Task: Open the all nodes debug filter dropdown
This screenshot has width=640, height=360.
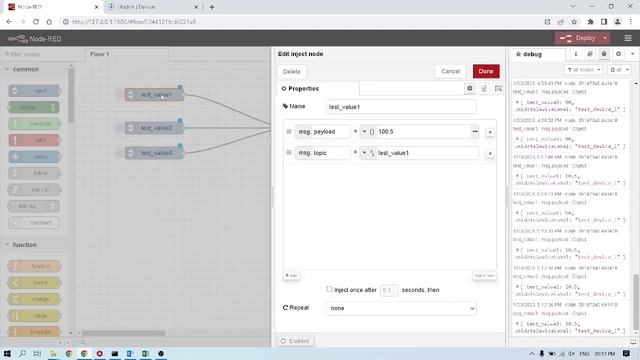Action: [583, 70]
